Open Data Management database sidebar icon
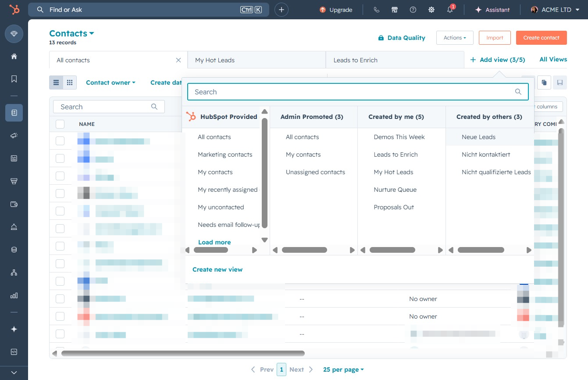 tap(14, 250)
